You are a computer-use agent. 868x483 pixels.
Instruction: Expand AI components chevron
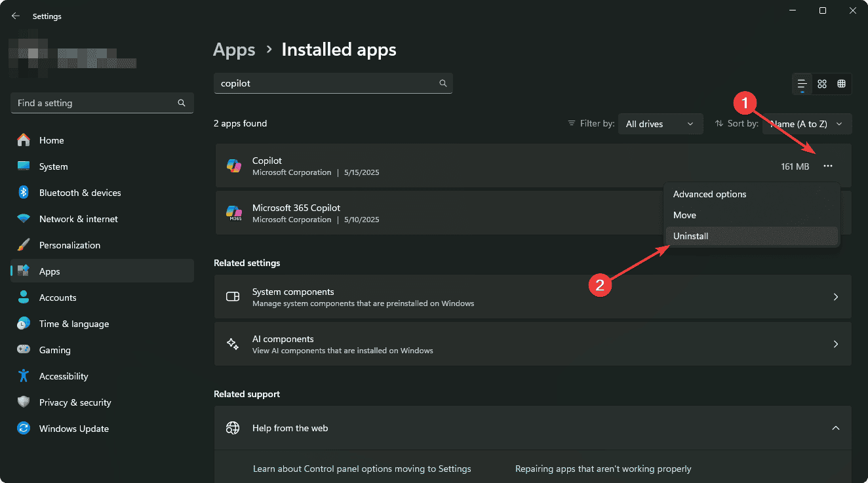(x=836, y=344)
